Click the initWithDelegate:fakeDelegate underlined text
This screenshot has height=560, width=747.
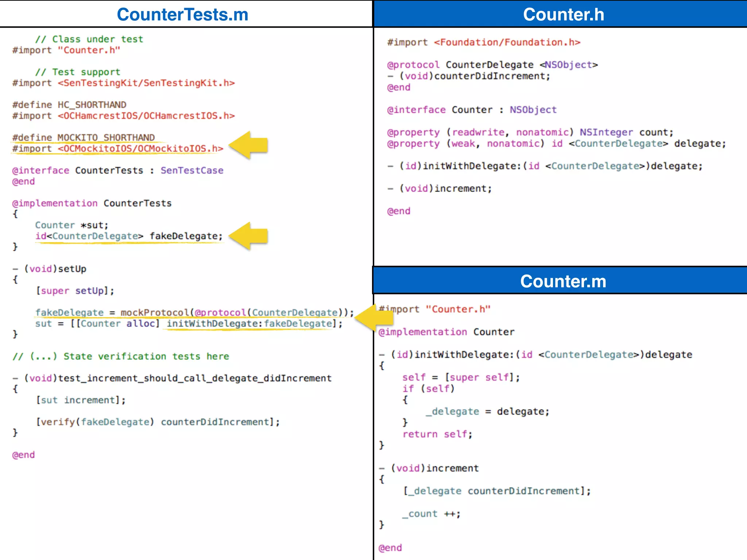point(249,324)
